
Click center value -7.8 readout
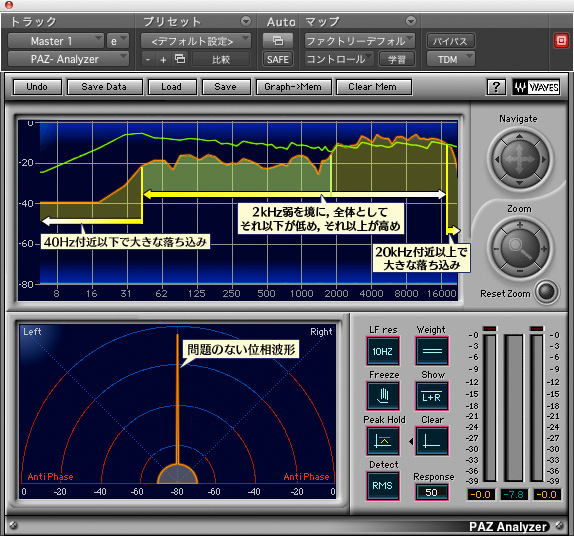[513, 495]
